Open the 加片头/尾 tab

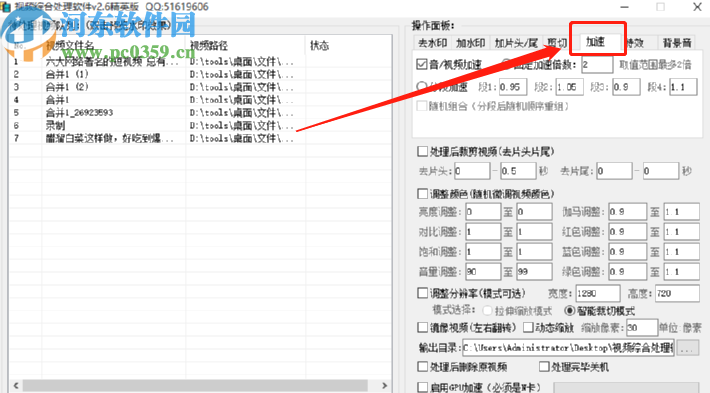[x=516, y=43]
